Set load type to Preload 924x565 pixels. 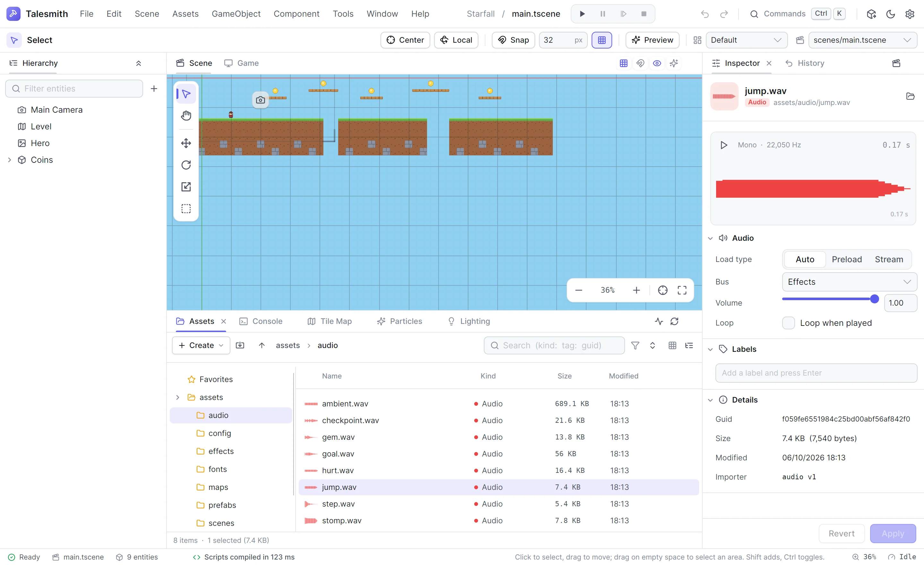coord(846,259)
